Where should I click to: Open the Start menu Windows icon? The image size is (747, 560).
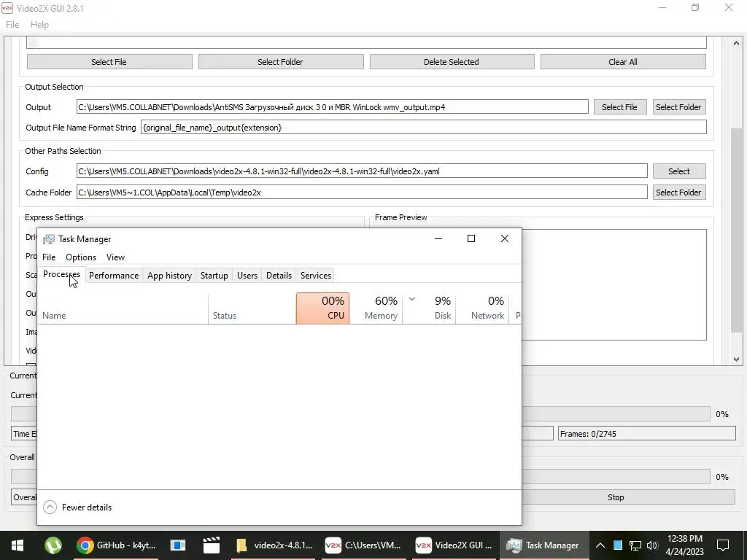[x=18, y=545]
